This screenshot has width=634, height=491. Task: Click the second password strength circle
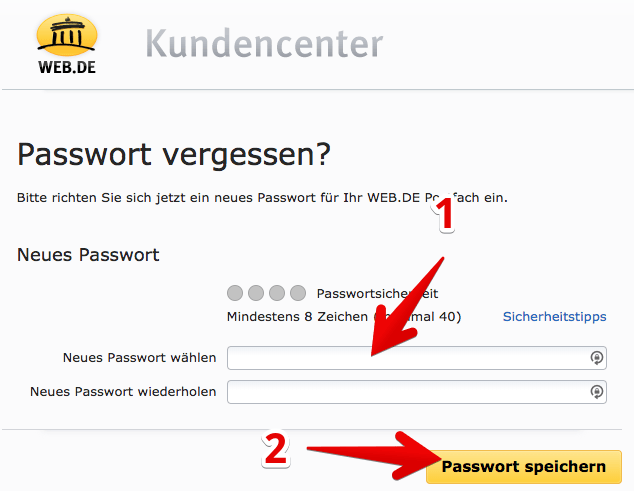tap(256, 293)
